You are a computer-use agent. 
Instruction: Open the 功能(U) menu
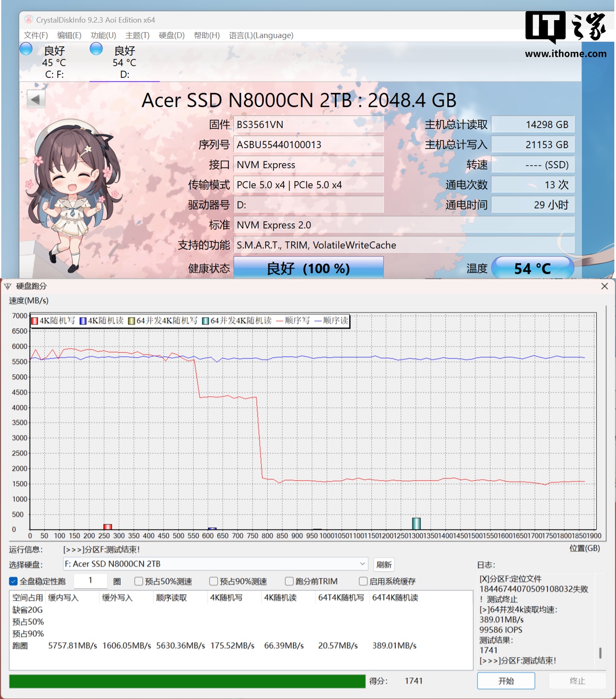tap(103, 35)
